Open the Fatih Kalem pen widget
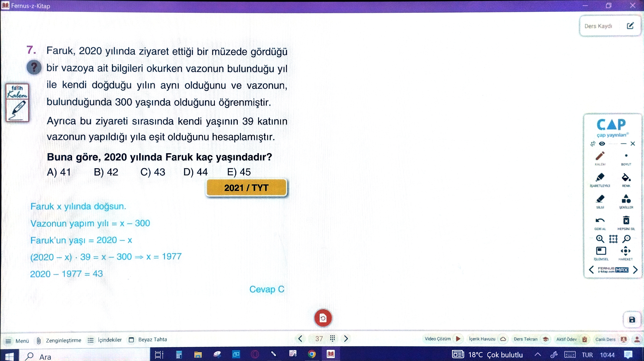This screenshot has height=361, width=644. (x=17, y=103)
